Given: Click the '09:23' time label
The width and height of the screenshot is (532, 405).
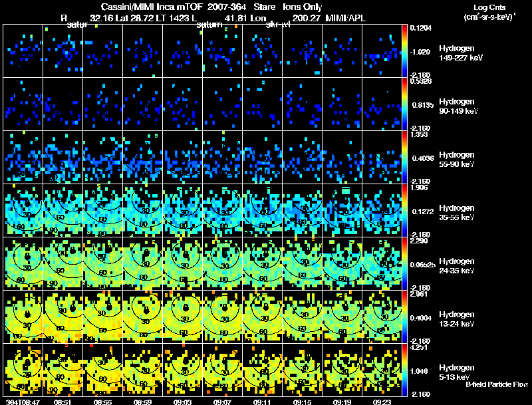Looking at the screenshot, I should pos(382,402).
